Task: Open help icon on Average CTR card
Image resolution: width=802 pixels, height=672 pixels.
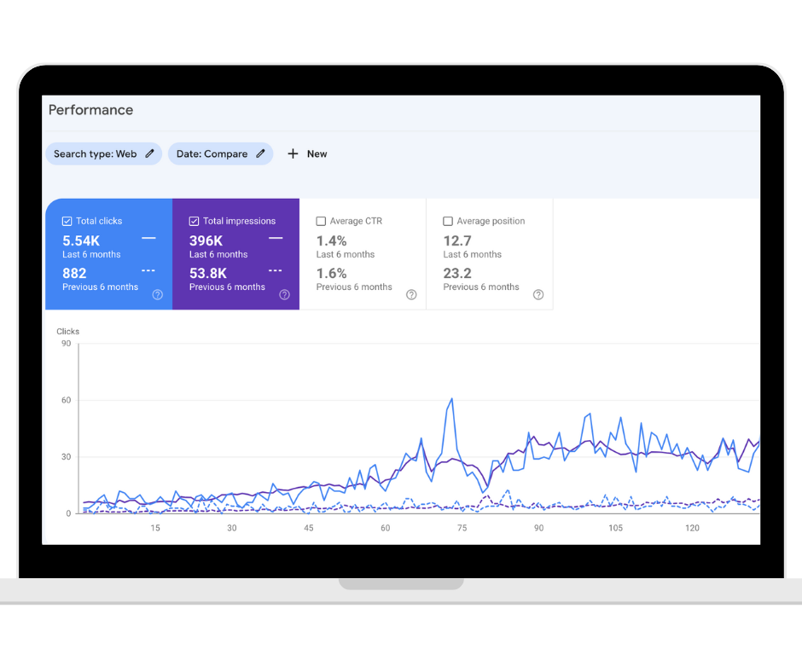Action: [411, 294]
